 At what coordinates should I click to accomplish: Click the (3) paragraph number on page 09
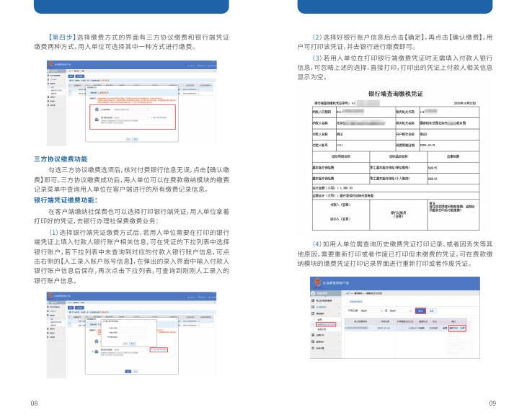coord(317,58)
